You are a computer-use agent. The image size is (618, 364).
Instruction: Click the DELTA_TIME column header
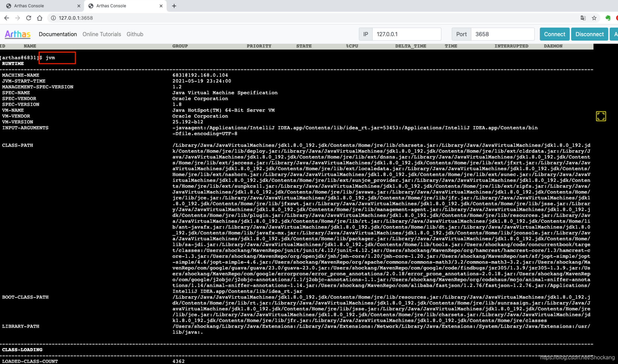point(411,46)
